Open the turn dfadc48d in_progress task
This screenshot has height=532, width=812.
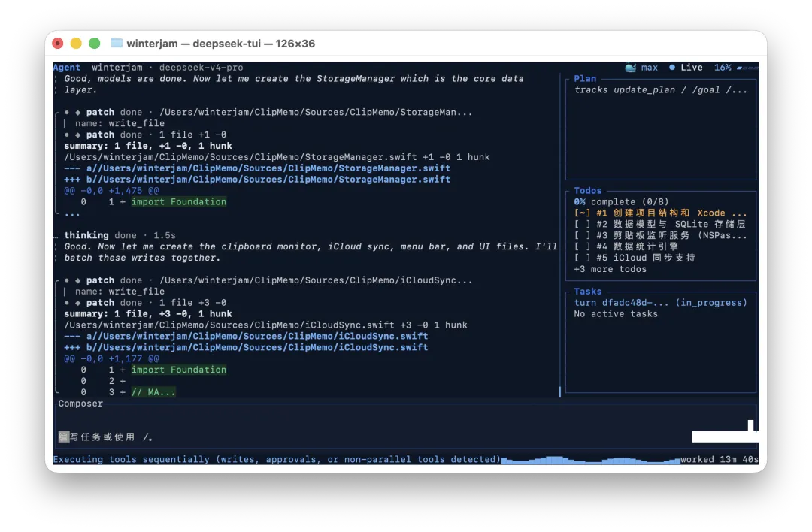660,303
